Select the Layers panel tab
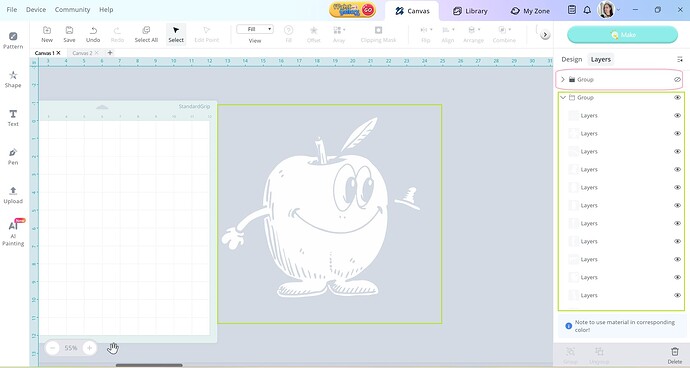The height and width of the screenshot is (368, 690). click(601, 59)
